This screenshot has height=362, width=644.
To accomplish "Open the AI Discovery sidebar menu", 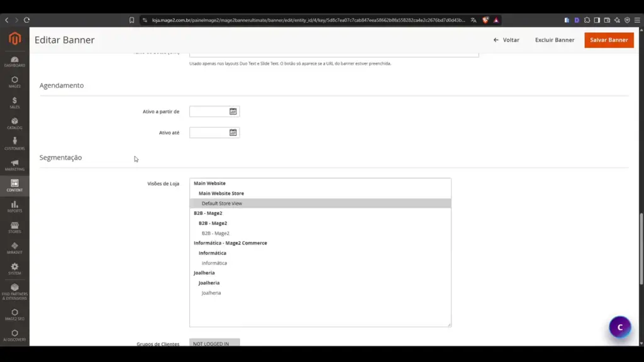I will click(x=15, y=336).
